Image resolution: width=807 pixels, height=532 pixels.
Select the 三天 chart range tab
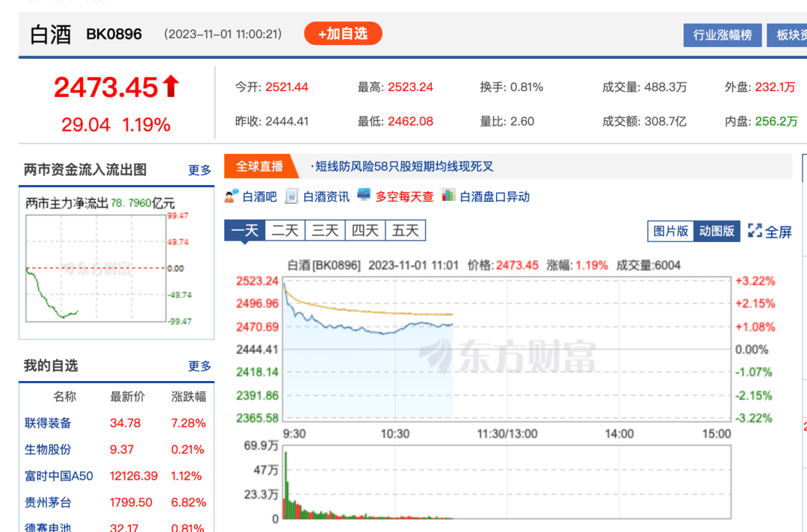click(325, 230)
